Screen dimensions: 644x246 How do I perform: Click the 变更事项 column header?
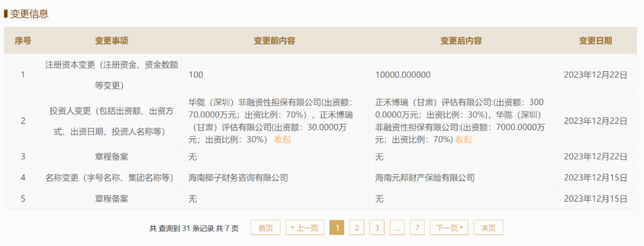112,41
